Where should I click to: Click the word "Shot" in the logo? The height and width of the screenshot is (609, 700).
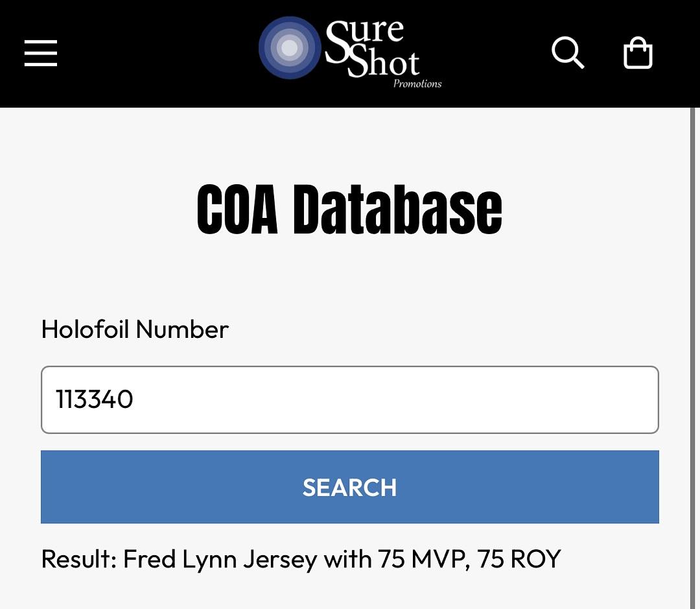[384, 64]
